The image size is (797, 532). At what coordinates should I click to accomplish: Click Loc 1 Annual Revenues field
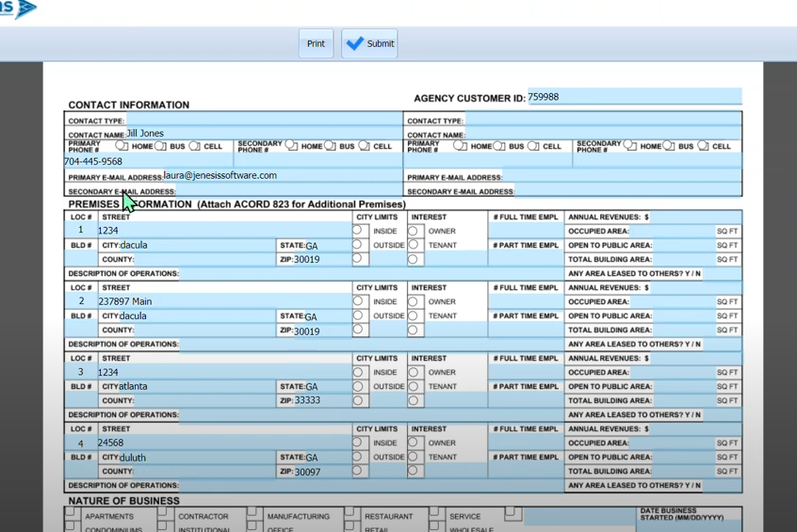pyautogui.click(x=695, y=217)
